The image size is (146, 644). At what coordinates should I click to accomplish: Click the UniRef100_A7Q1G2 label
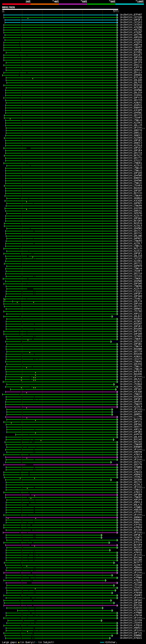coord(131,575)
